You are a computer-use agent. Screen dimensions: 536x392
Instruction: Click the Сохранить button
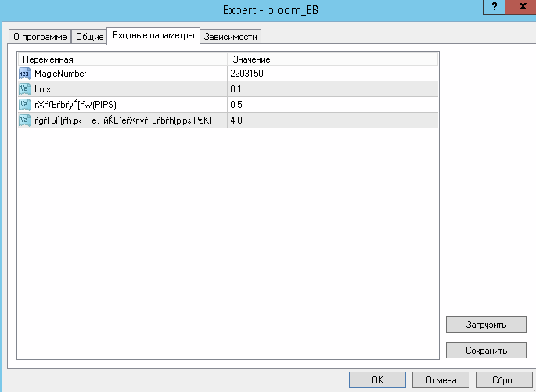coord(486,351)
